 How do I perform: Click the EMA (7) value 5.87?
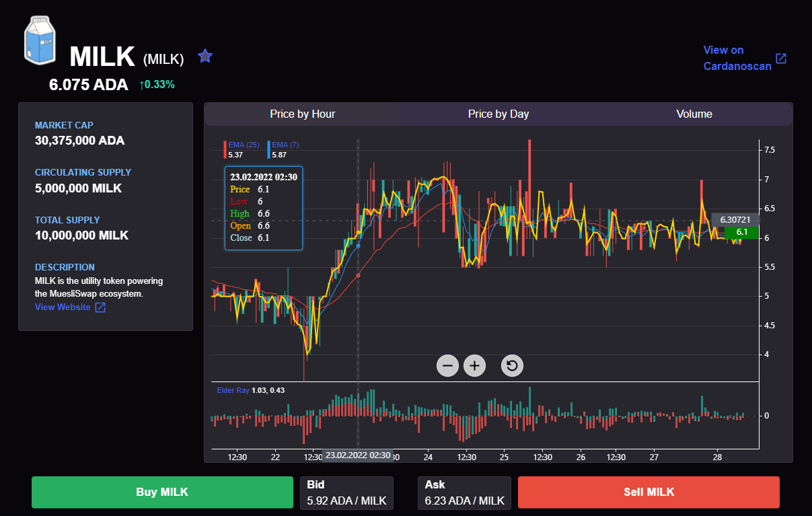[x=279, y=155]
